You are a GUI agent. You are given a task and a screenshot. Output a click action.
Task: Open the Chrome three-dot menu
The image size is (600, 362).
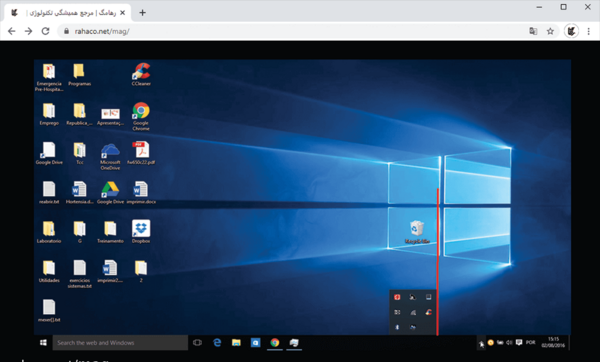589,31
